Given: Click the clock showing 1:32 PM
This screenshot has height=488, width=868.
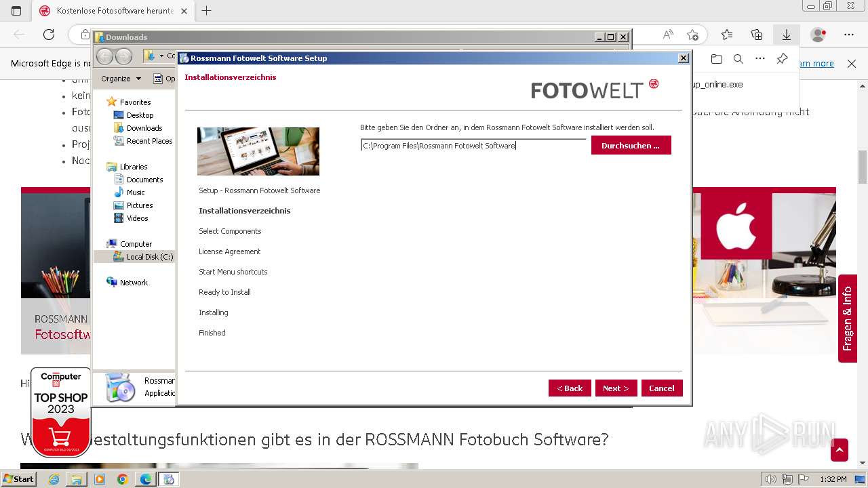Looking at the screenshot, I should coord(833,479).
